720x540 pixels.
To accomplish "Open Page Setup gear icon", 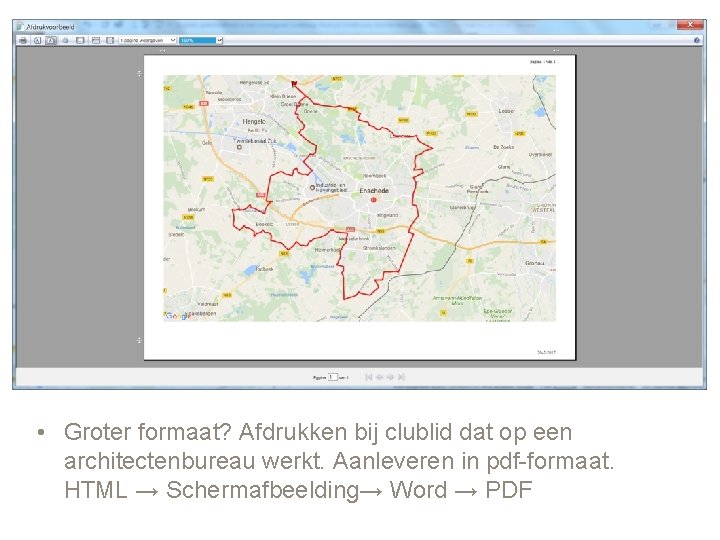I will click(x=66, y=40).
